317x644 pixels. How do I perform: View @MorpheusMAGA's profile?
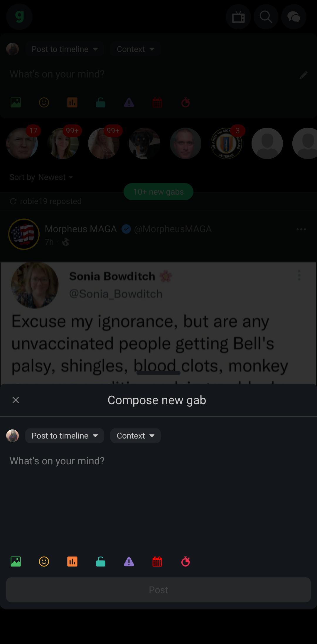point(173,229)
